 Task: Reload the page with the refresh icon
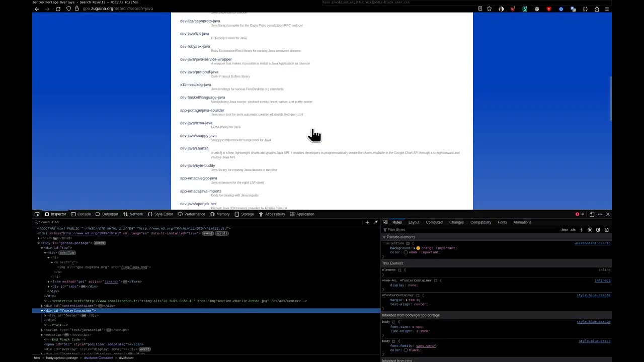tap(58, 9)
